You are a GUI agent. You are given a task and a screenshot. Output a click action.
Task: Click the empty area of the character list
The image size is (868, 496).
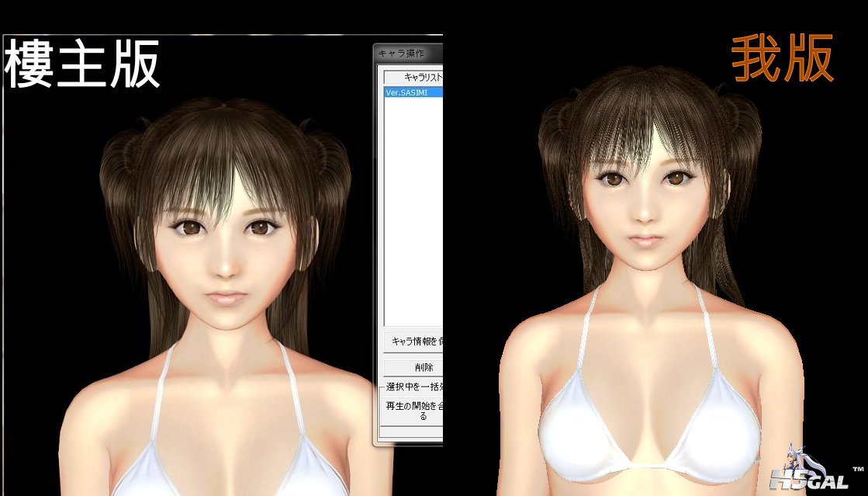(412, 210)
